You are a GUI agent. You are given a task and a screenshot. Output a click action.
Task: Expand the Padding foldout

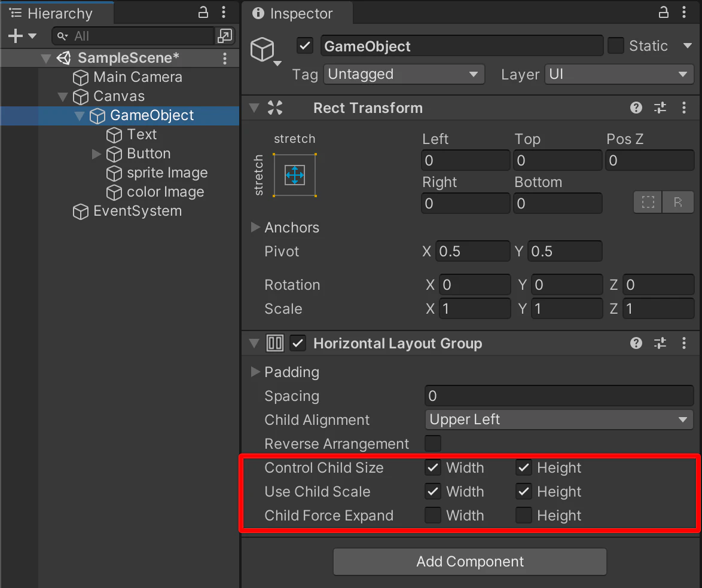pyautogui.click(x=255, y=372)
